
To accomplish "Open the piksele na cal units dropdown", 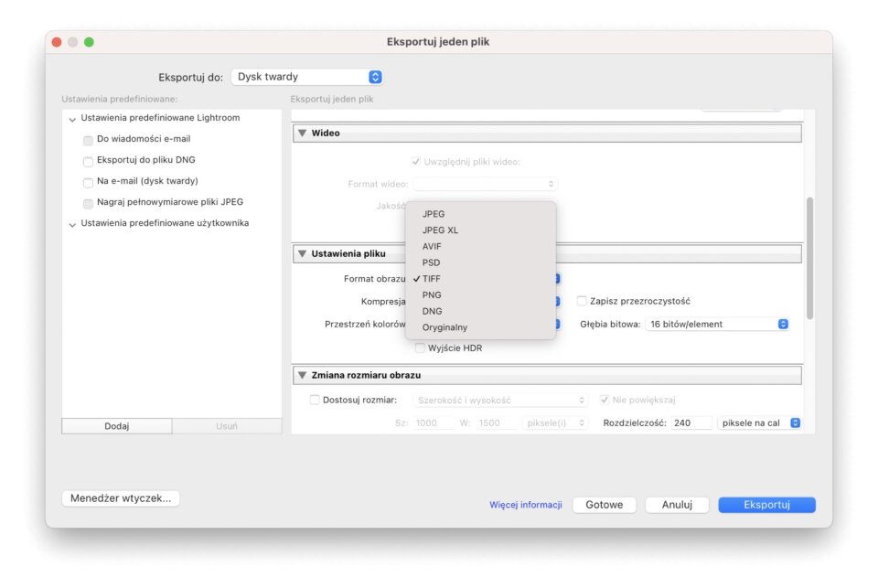I will coord(759,423).
